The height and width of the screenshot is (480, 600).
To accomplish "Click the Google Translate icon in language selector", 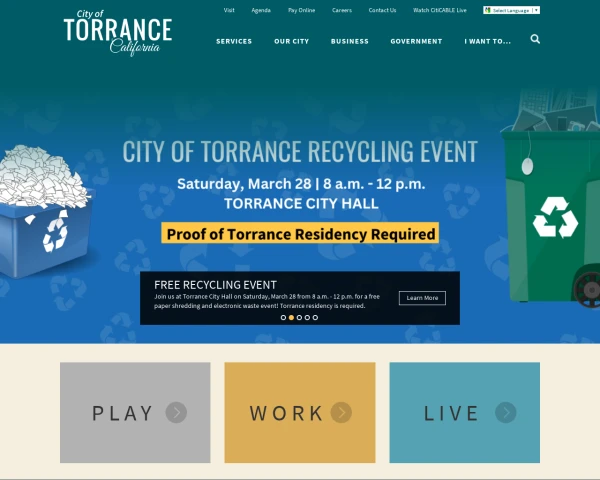I will pos(488,10).
